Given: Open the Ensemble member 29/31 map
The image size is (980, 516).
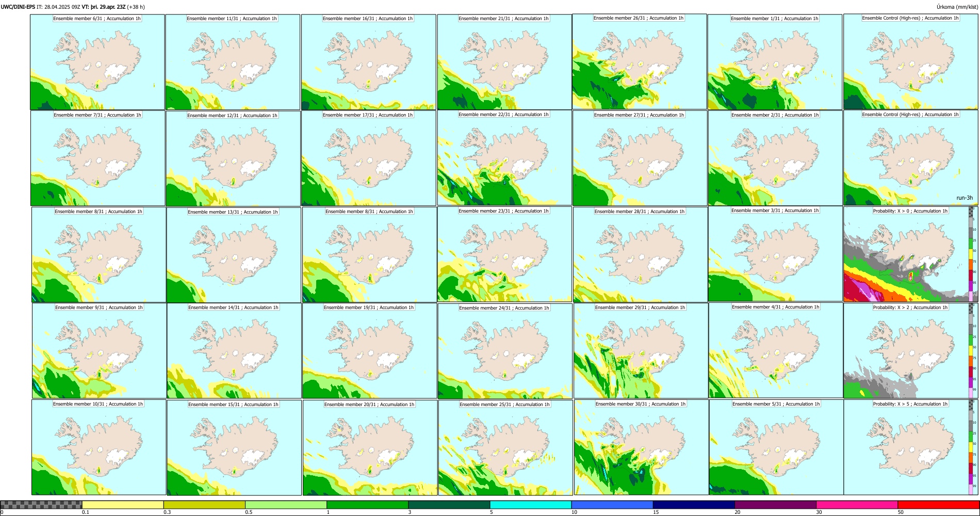Looking at the screenshot, I should click(x=641, y=351).
